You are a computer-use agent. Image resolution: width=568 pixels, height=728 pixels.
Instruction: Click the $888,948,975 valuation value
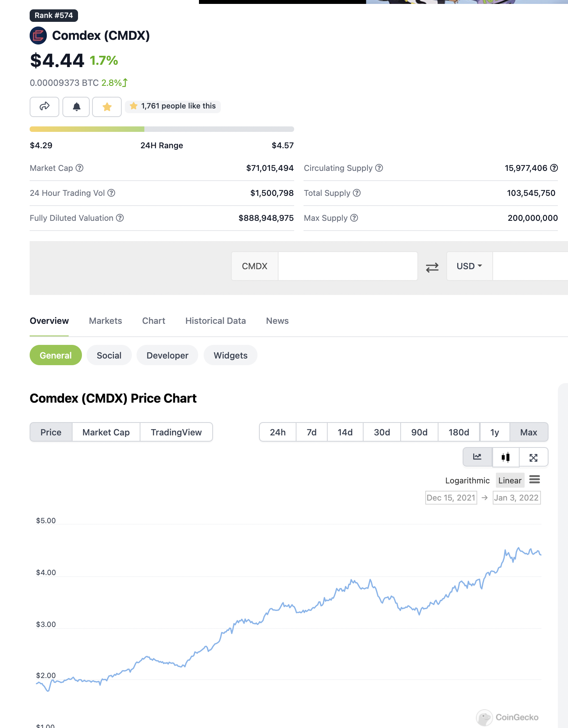tap(266, 218)
